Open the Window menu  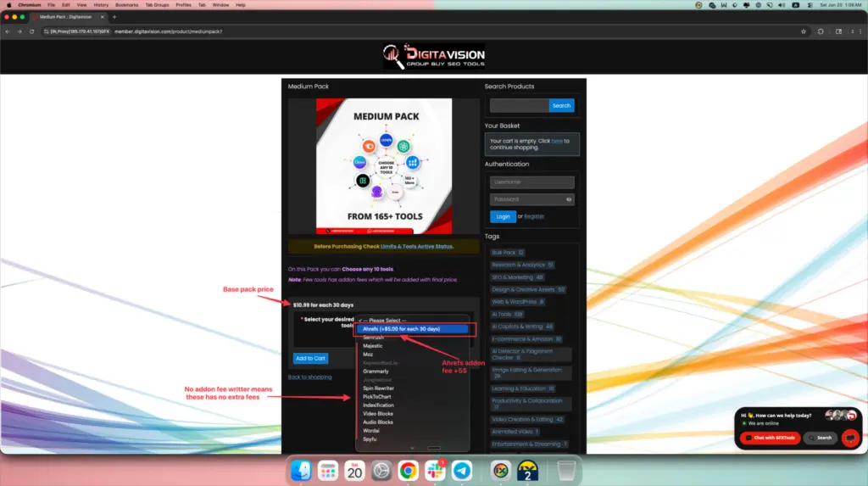220,5
